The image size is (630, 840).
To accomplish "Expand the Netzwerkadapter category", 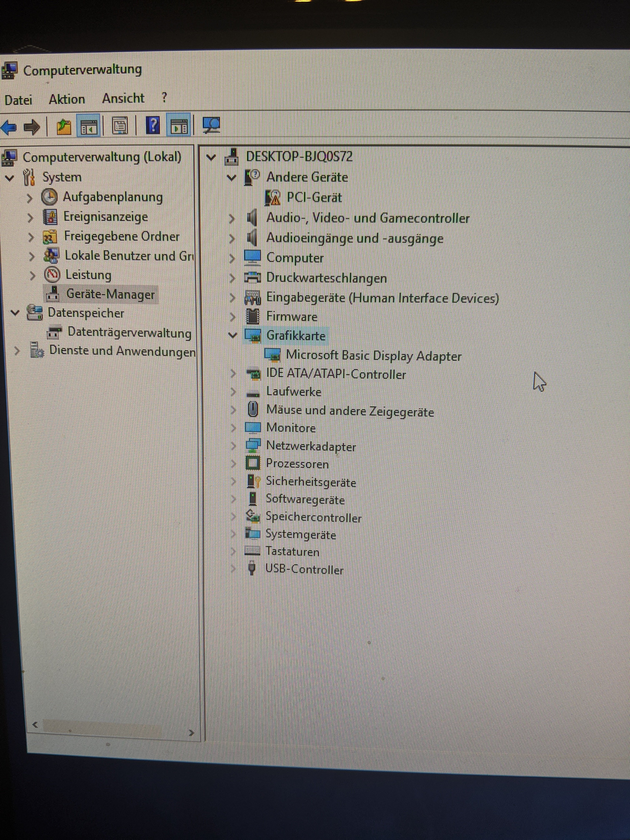I will click(233, 445).
